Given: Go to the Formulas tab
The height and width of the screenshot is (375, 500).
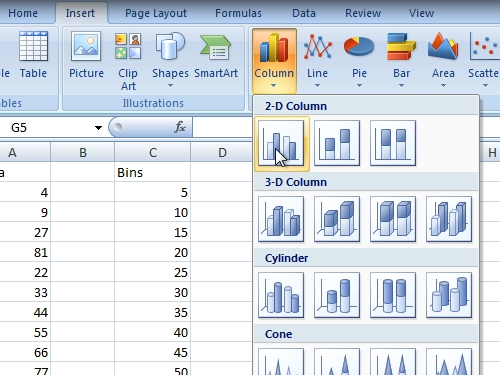Looking at the screenshot, I should 238,13.
